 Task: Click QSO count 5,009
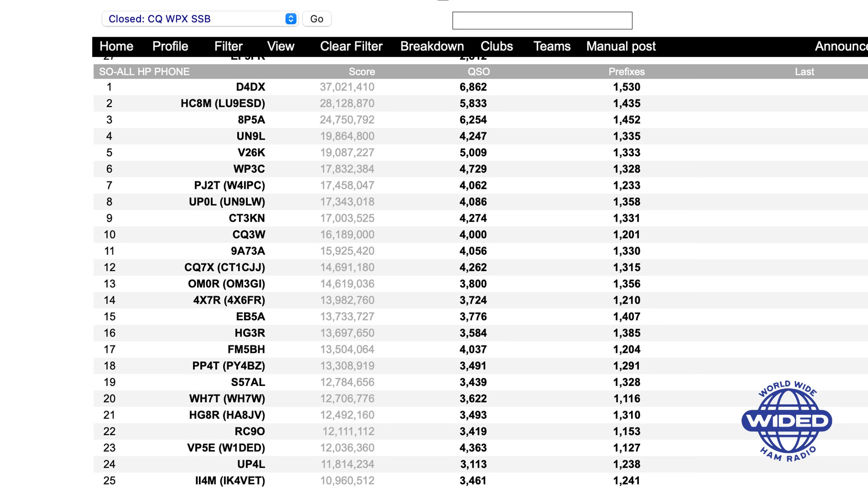pyautogui.click(x=473, y=152)
